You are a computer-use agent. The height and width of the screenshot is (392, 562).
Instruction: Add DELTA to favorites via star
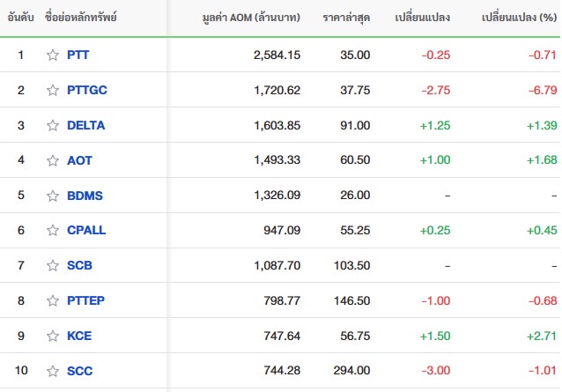coord(53,125)
